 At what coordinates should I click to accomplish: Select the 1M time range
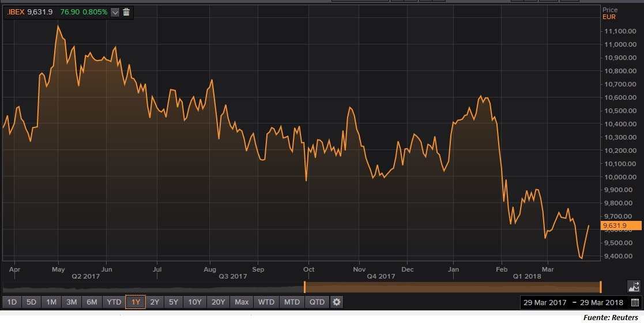(x=51, y=302)
